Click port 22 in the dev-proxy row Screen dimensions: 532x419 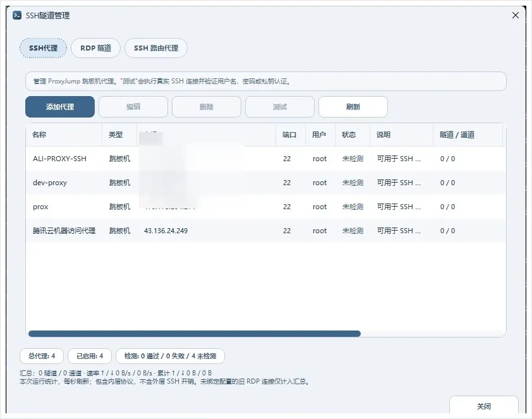pyautogui.click(x=287, y=183)
